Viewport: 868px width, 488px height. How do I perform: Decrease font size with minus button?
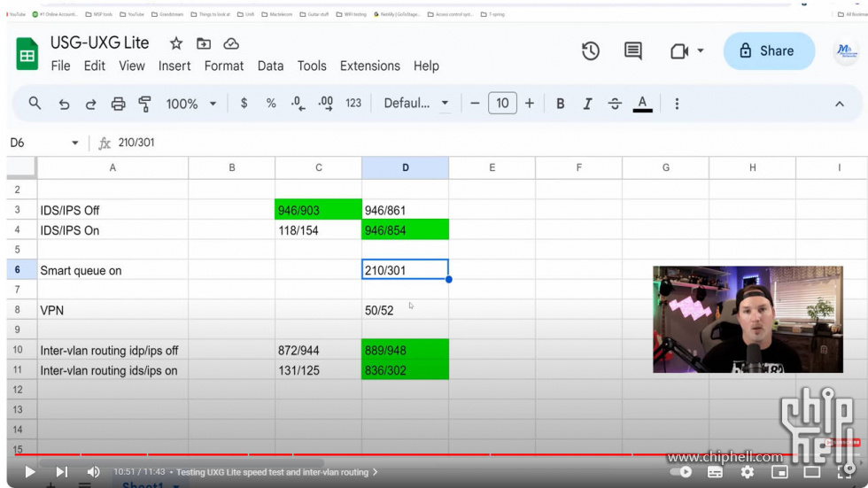475,104
